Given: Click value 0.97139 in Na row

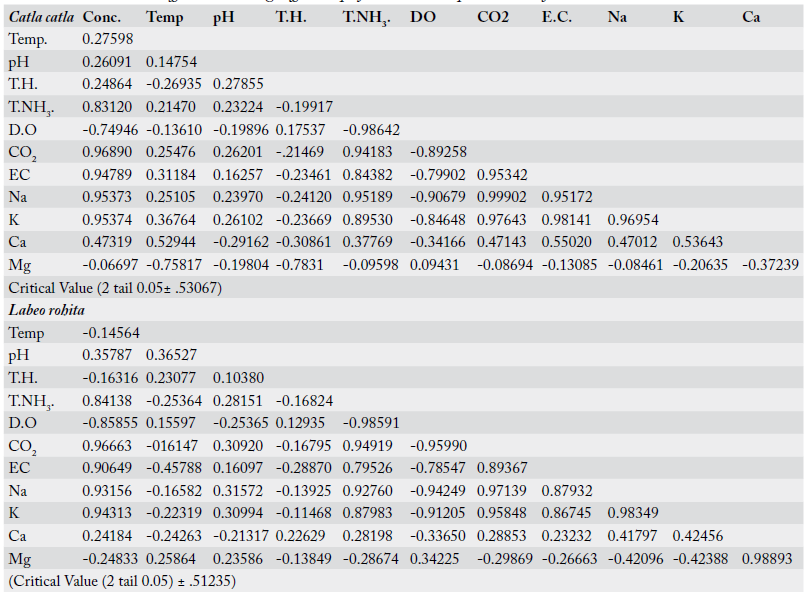Looking at the screenshot, I should click(x=502, y=491).
